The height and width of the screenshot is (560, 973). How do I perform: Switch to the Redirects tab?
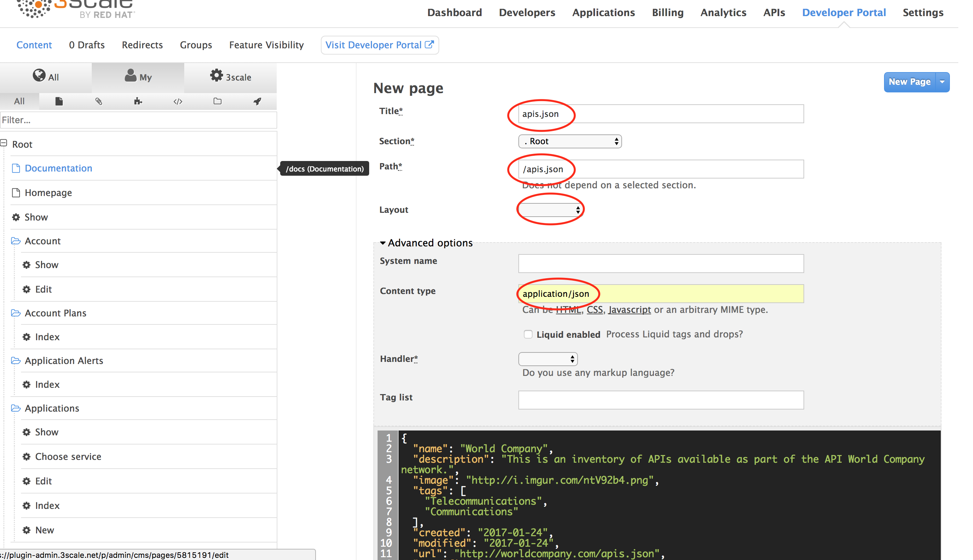142,45
